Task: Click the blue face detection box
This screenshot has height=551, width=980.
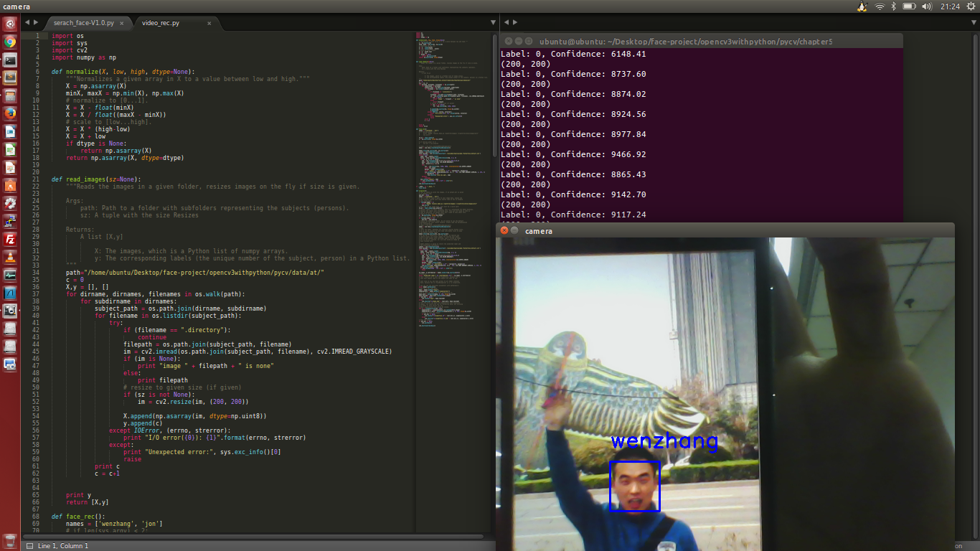Action: pos(635,486)
